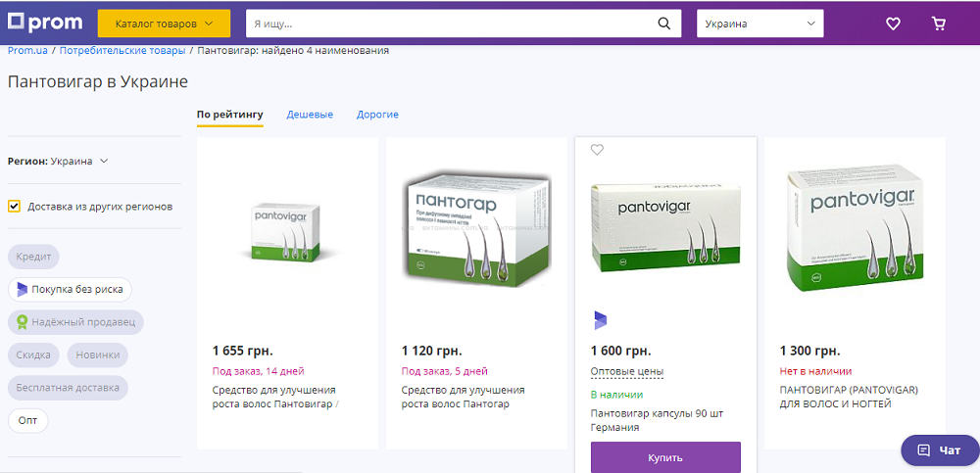Click the Чат button
Viewport: 980px width, 473px height.
tap(940, 449)
